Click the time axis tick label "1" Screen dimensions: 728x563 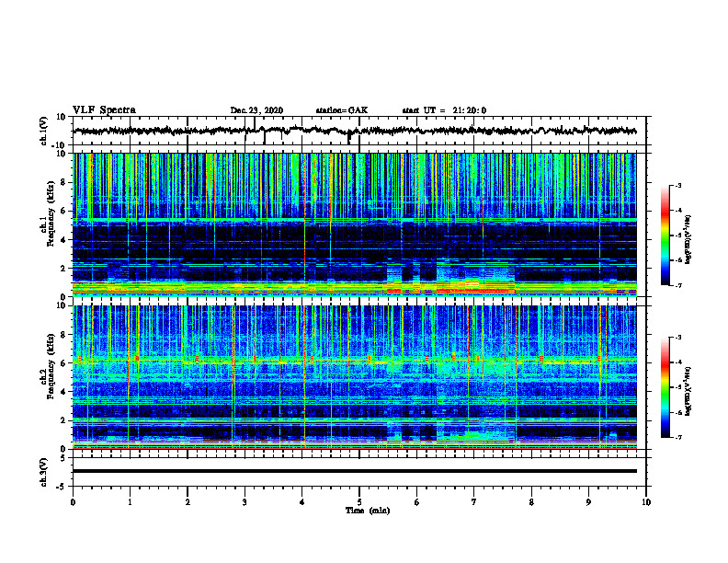point(130,502)
